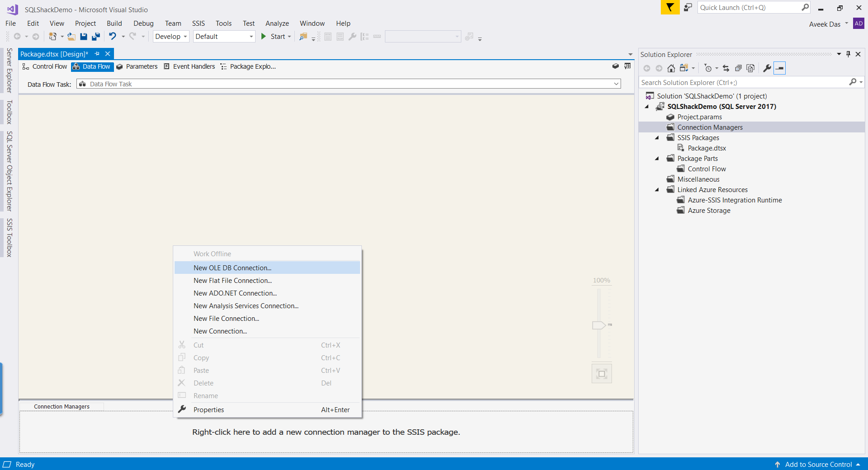Screen dimensions: 868x470
Task: Click the Home icon in Solution Explorer
Action: tap(671, 68)
